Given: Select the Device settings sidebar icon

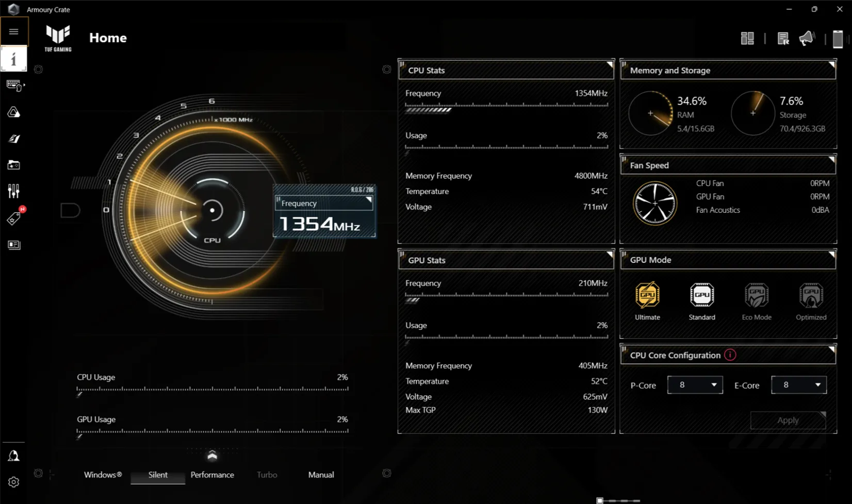Looking at the screenshot, I should pos(14,86).
